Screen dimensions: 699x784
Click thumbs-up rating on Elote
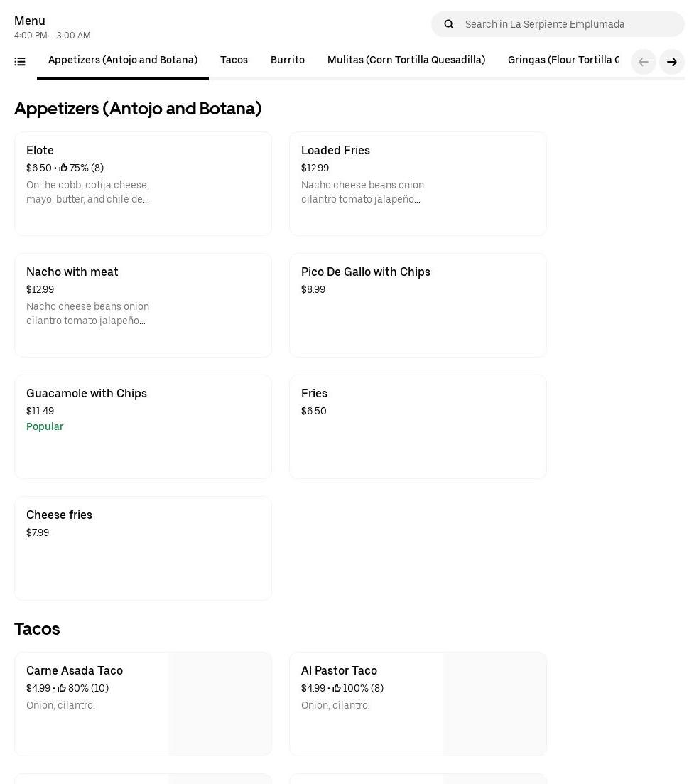pos(63,168)
